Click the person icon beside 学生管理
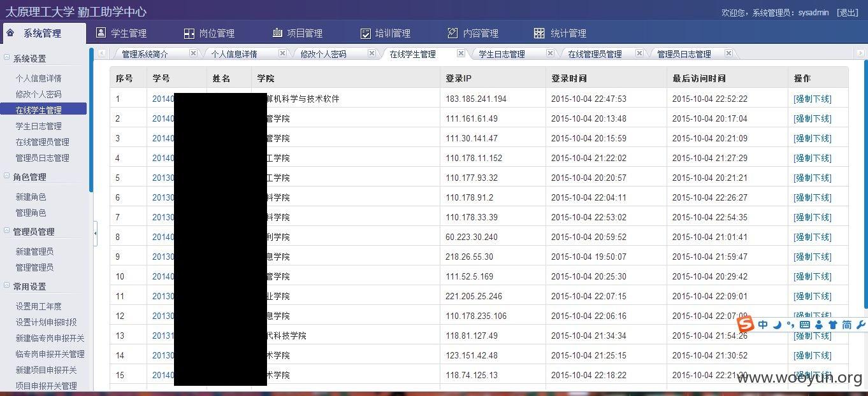This screenshot has width=868, height=396. 101,32
